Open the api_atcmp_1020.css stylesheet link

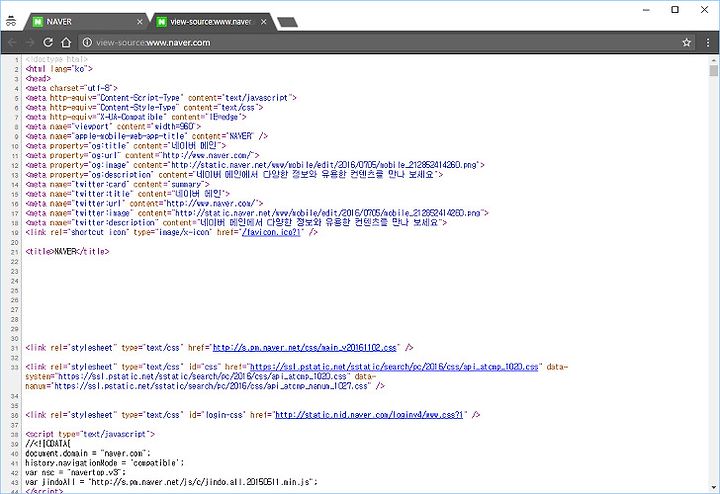coord(394,367)
